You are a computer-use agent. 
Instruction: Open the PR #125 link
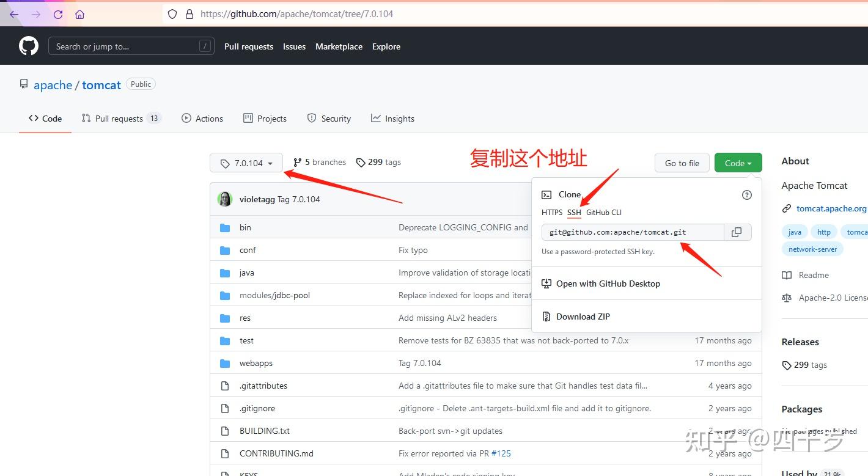click(x=501, y=453)
